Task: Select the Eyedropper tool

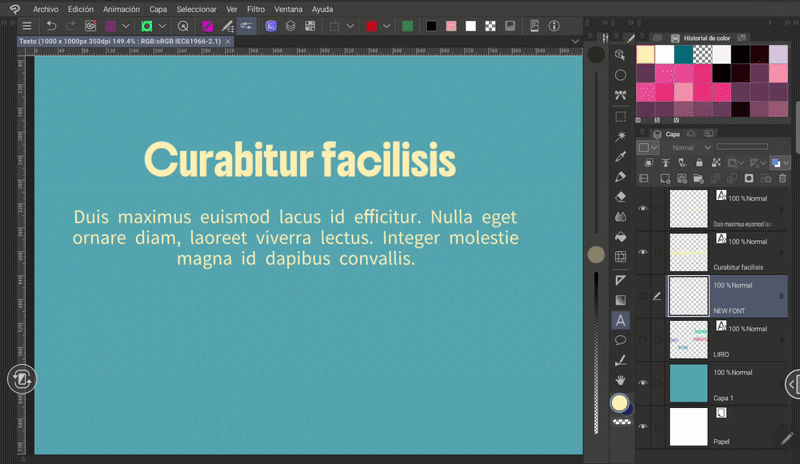Action: [x=620, y=157]
